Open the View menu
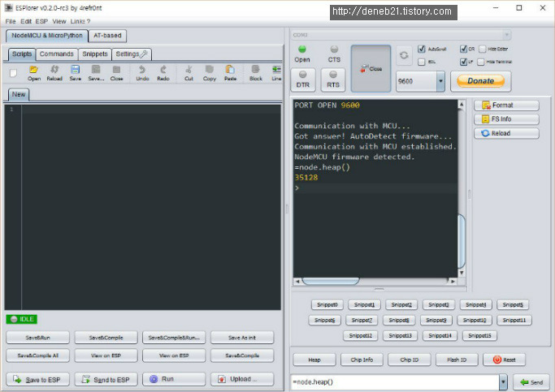Viewport: 555px width, 392px height. click(59, 21)
